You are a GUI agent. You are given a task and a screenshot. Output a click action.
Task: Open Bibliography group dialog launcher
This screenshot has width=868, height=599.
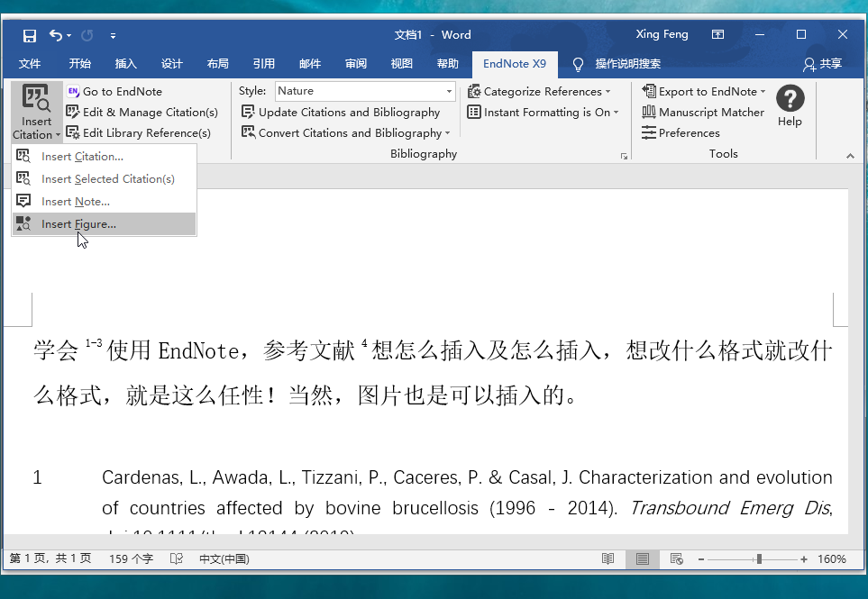pos(624,157)
